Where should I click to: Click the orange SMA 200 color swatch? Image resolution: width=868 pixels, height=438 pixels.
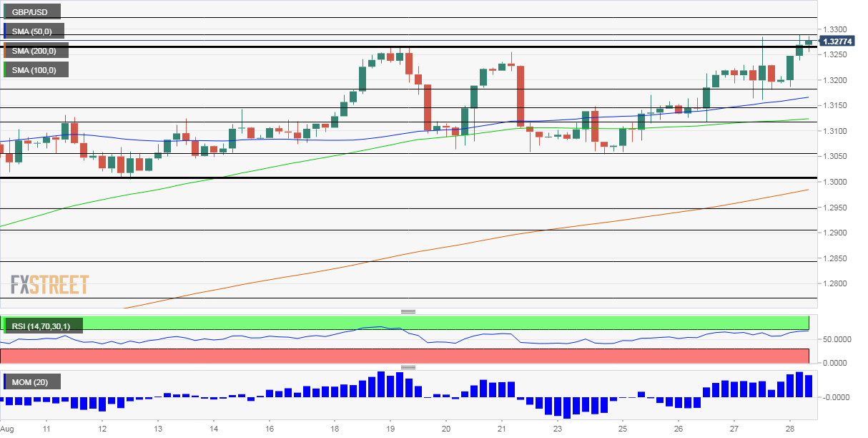pos(4,50)
